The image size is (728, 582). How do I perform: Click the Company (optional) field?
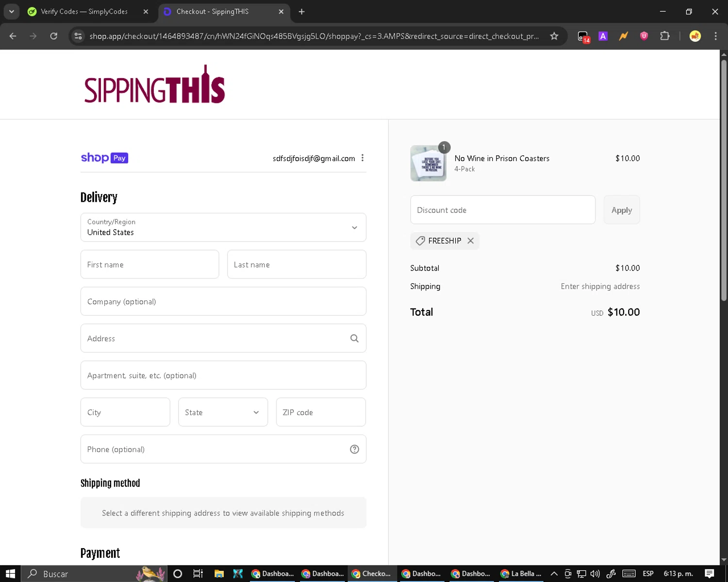pyautogui.click(x=223, y=301)
